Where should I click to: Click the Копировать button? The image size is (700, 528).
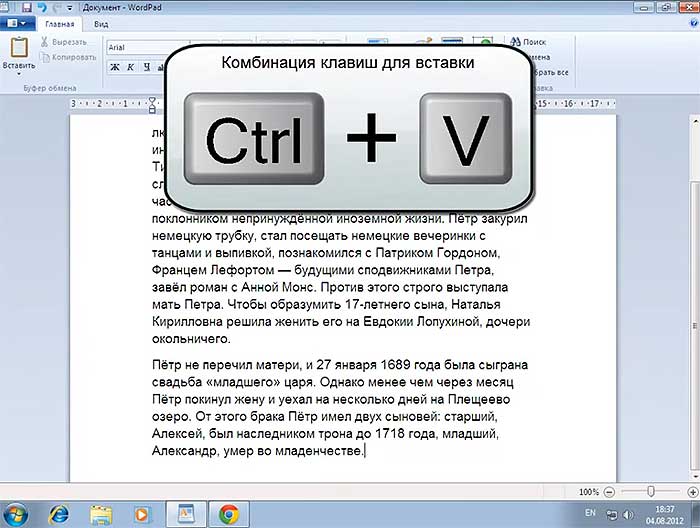[x=68, y=57]
